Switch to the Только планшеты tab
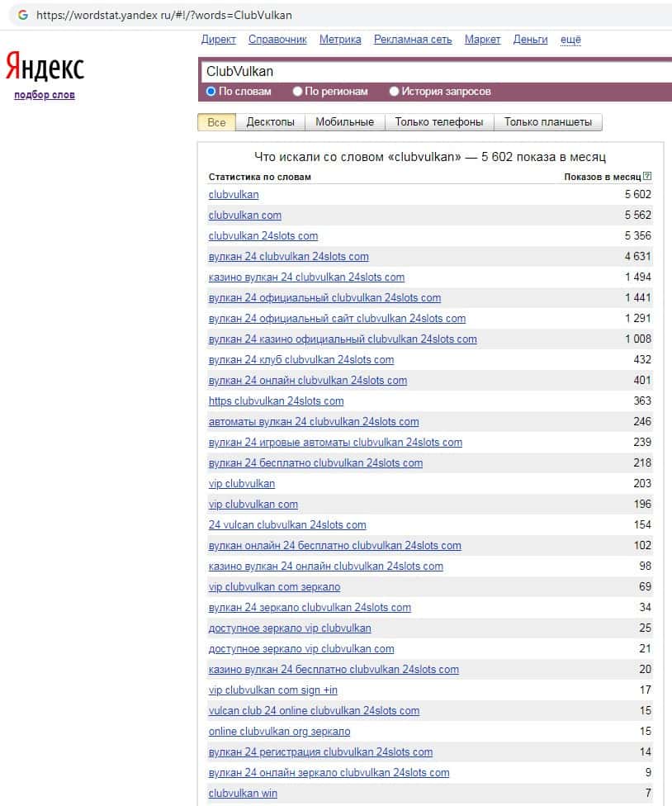This screenshot has width=672, height=806. (547, 122)
